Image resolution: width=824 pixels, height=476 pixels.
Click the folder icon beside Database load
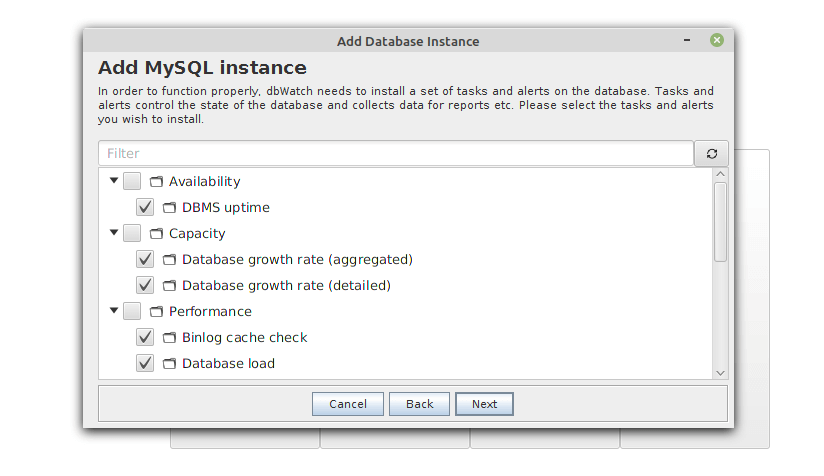pos(169,364)
